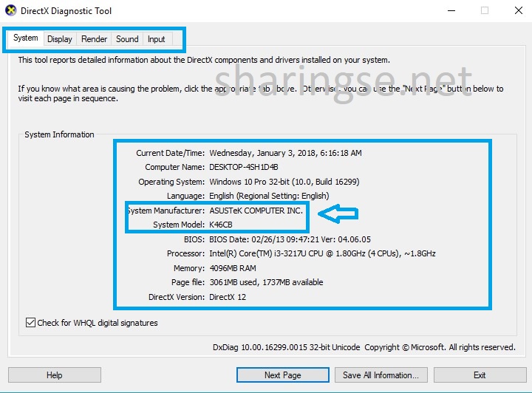Click the DirectX Diagnostic Tool title text
The height and width of the screenshot is (393, 532).
click(66, 11)
